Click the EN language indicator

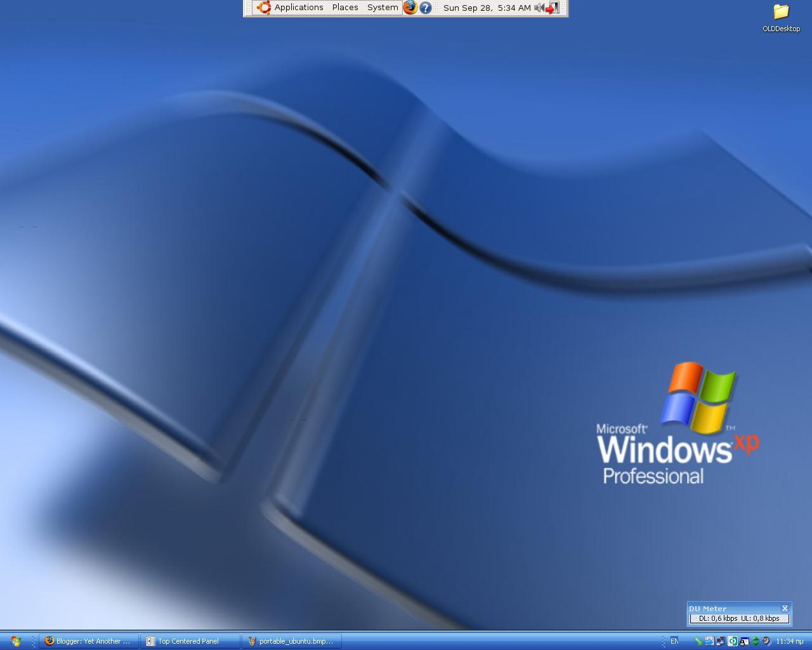[x=674, y=641]
